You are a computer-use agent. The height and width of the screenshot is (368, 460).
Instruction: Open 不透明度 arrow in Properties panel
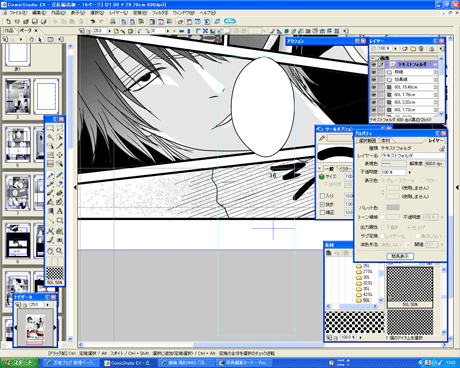tap(410, 172)
